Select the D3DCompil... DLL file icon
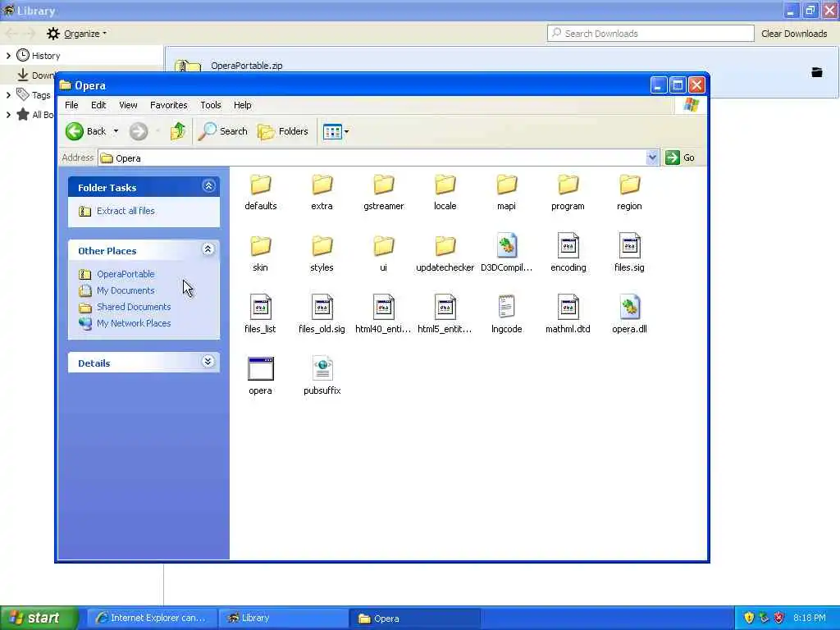Screen dimensions: 840x630 pyautogui.click(x=506, y=245)
